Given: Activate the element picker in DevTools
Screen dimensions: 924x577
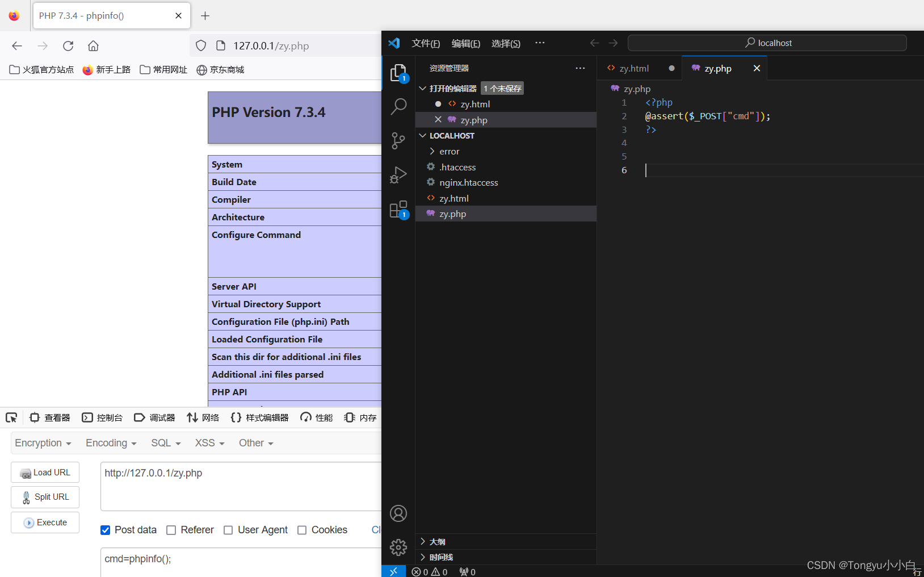Looking at the screenshot, I should tap(11, 418).
